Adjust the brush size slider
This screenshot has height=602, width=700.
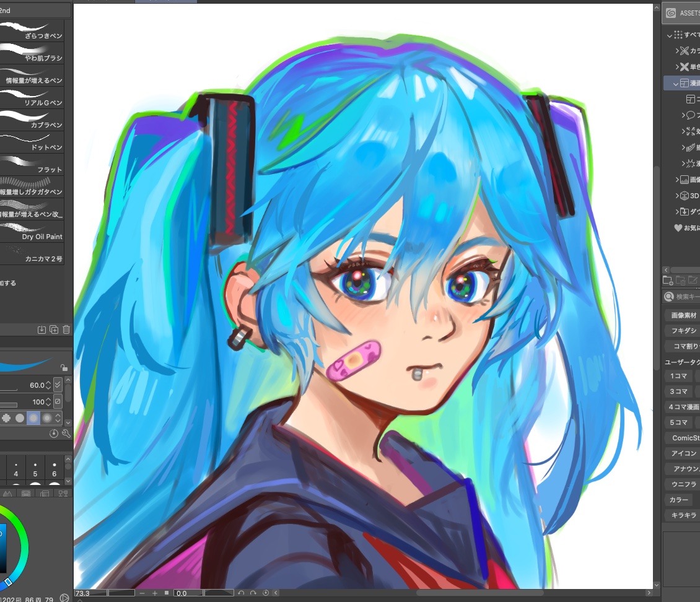click(9, 391)
